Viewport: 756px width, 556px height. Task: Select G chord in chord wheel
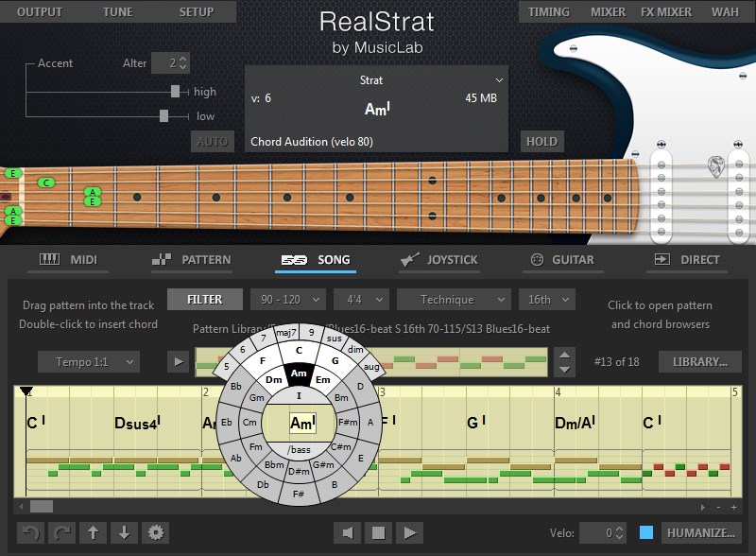pyautogui.click(x=335, y=360)
